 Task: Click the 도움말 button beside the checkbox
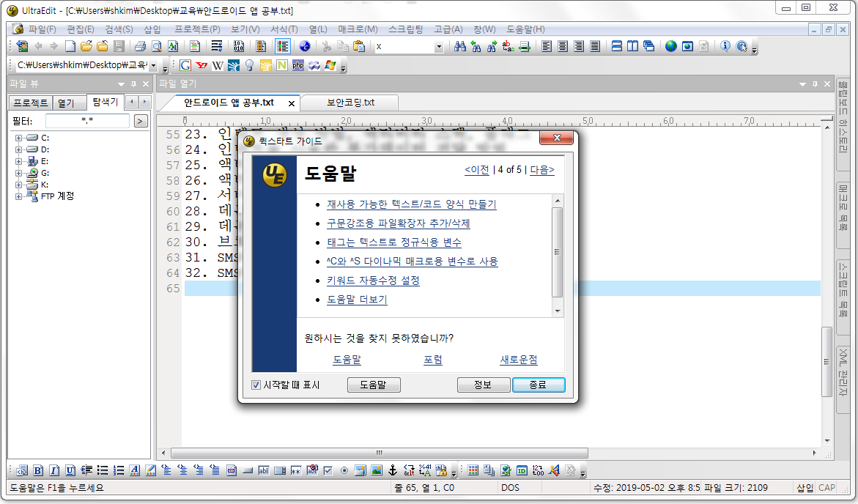tap(374, 385)
